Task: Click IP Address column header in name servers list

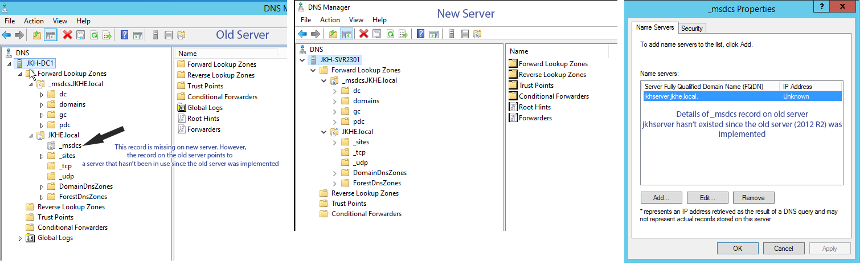Action: pos(810,87)
